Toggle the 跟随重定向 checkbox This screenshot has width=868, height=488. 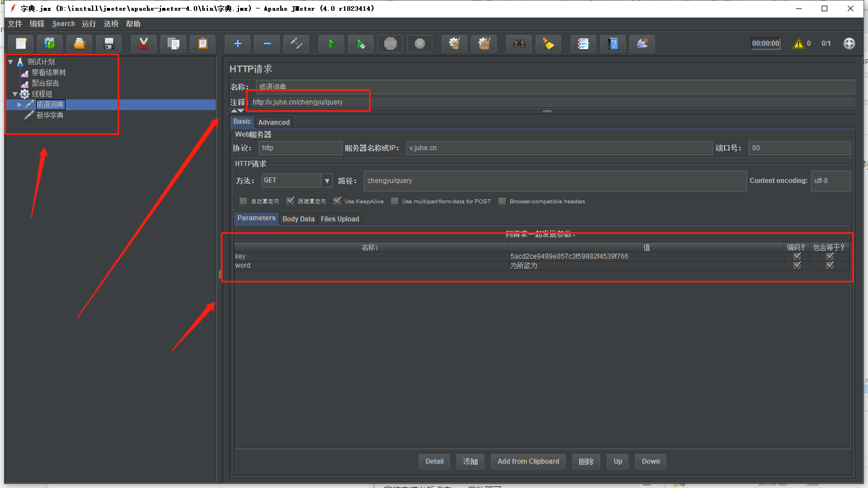(x=290, y=201)
